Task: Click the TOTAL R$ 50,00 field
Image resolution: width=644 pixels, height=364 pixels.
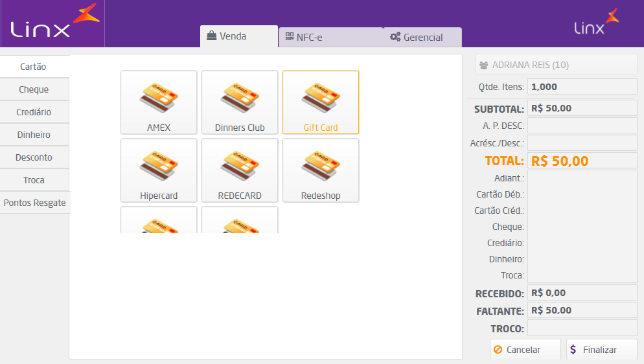Action: pyautogui.click(x=582, y=161)
